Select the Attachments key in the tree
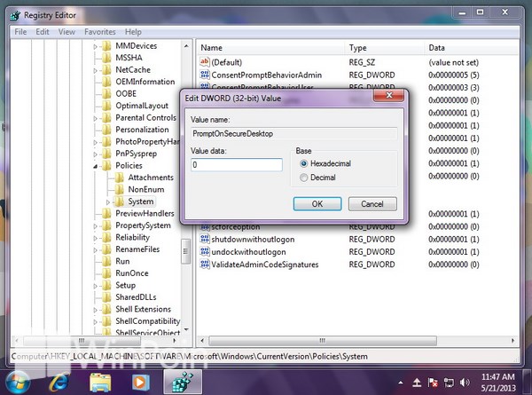 coord(149,178)
